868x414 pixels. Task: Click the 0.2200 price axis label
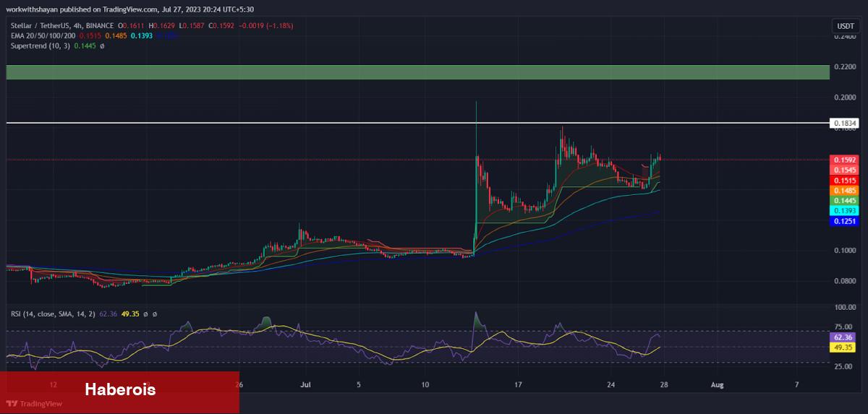(x=845, y=66)
